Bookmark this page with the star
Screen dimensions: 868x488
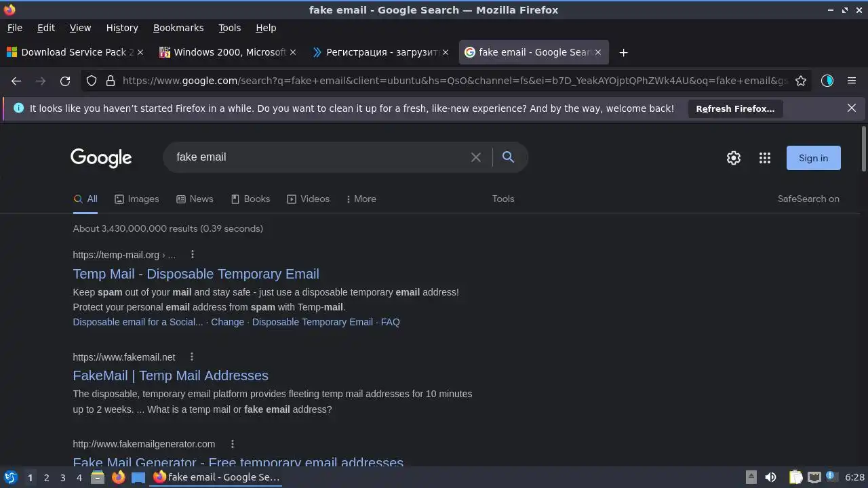(x=801, y=81)
